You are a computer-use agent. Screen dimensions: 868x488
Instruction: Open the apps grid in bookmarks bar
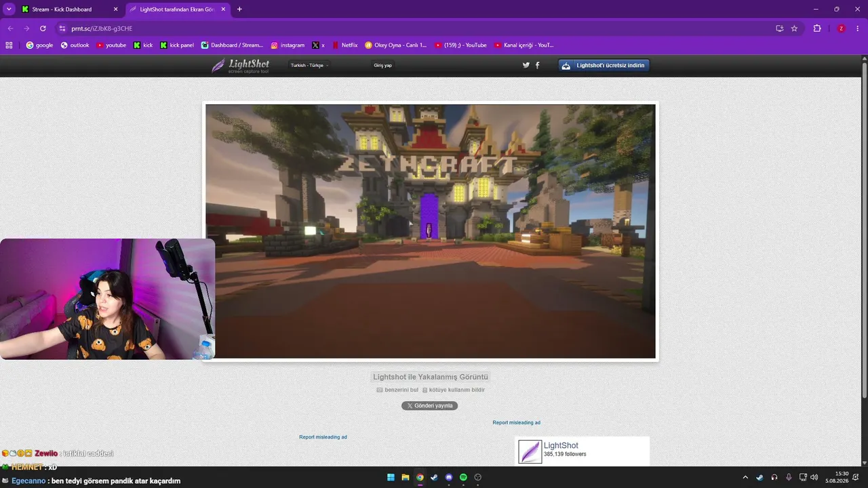tap(9, 45)
